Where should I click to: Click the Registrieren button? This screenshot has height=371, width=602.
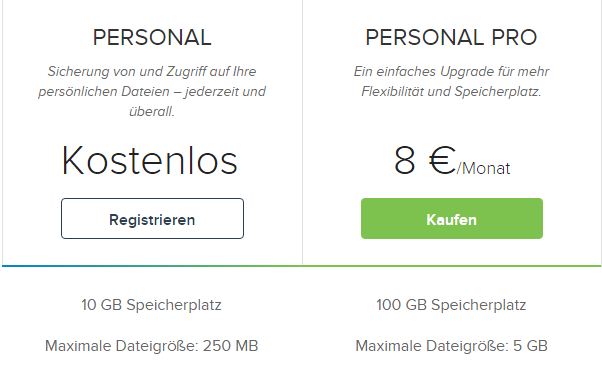pos(152,219)
